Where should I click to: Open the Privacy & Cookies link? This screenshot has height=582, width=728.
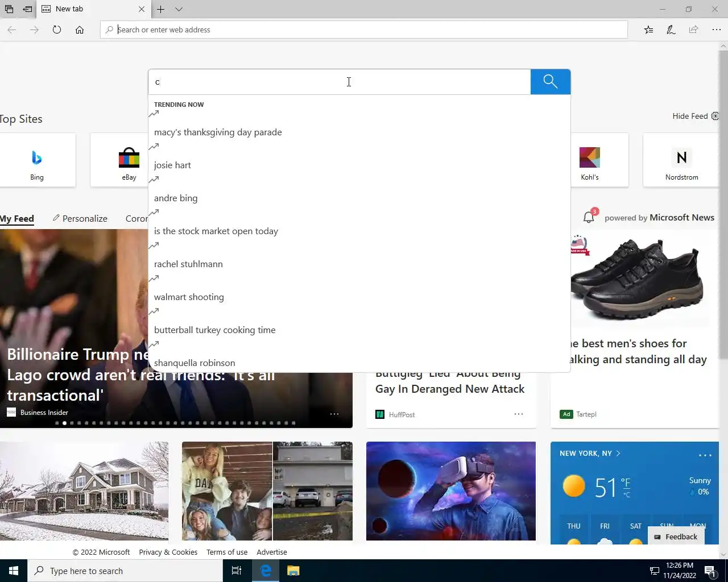pyautogui.click(x=168, y=552)
